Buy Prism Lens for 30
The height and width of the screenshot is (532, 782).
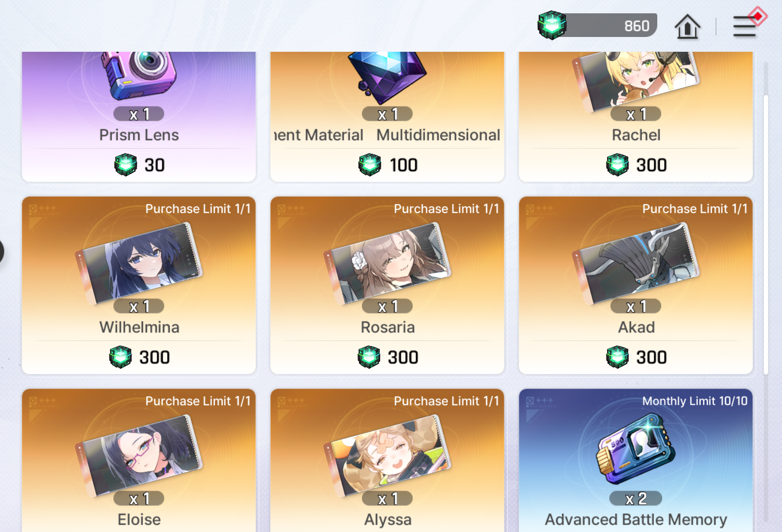[x=140, y=165]
